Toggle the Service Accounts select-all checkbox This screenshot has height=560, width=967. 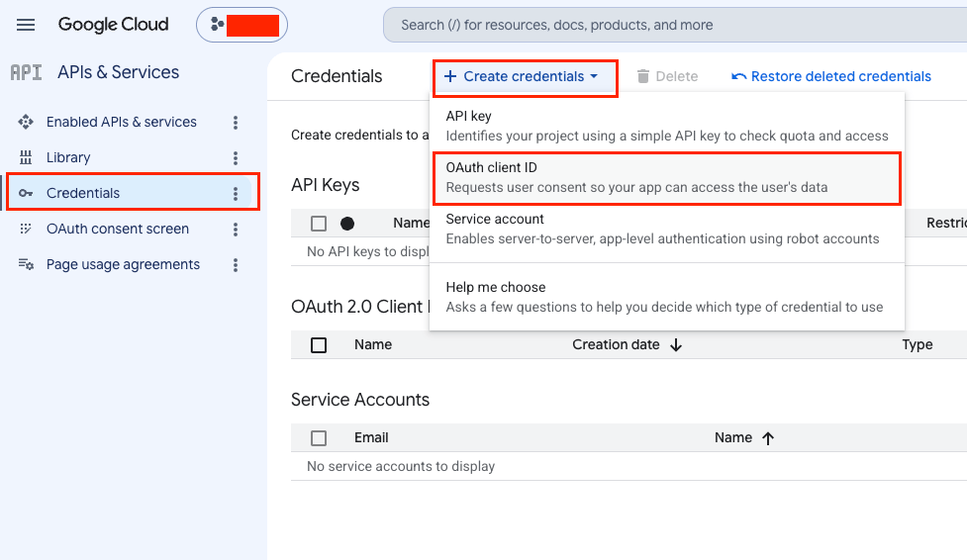pos(319,438)
